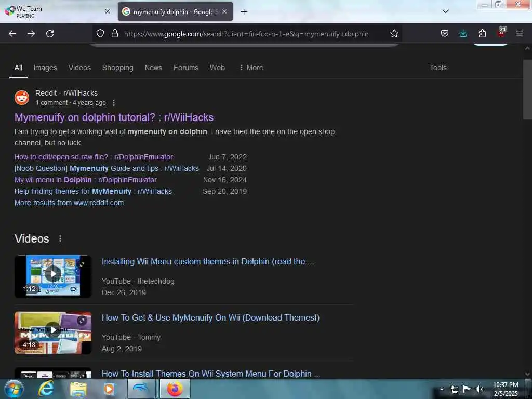
Task: Open the list all tabs chevron
Action: point(446,11)
